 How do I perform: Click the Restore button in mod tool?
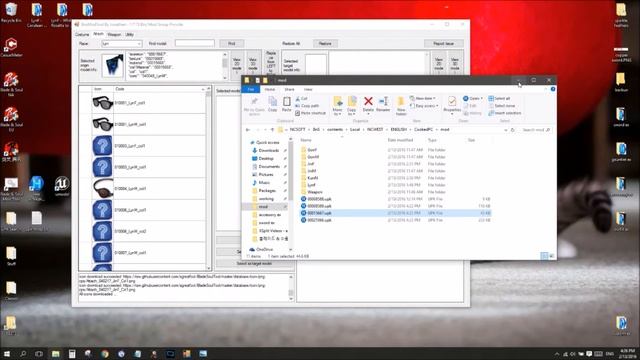(x=325, y=43)
